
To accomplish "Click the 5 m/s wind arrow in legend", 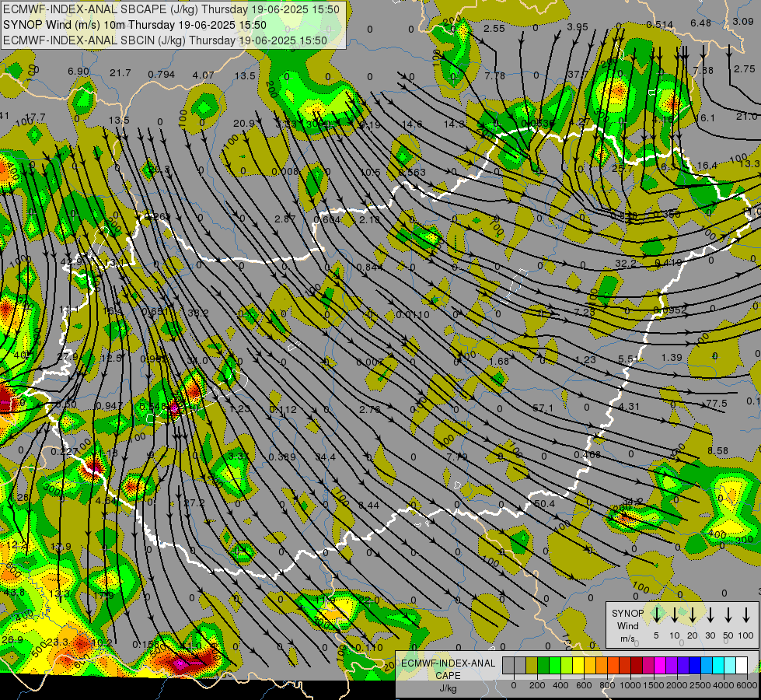I will tap(657, 615).
